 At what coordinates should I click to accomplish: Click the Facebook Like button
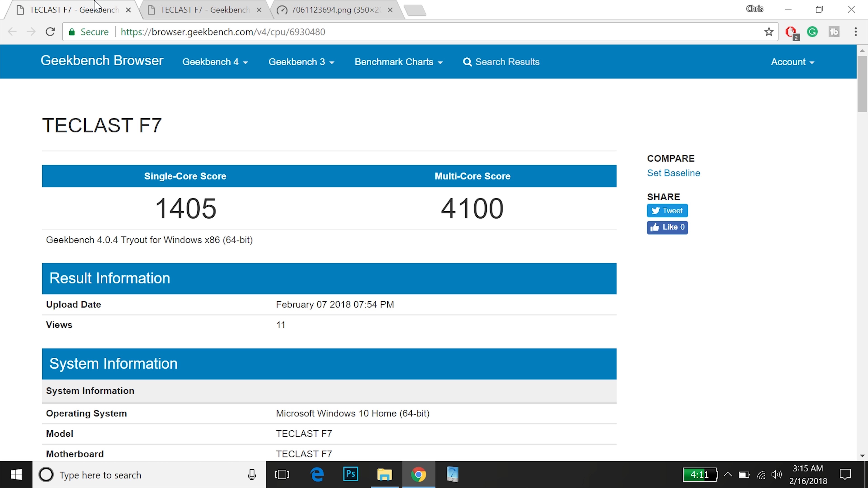pos(667,227)
